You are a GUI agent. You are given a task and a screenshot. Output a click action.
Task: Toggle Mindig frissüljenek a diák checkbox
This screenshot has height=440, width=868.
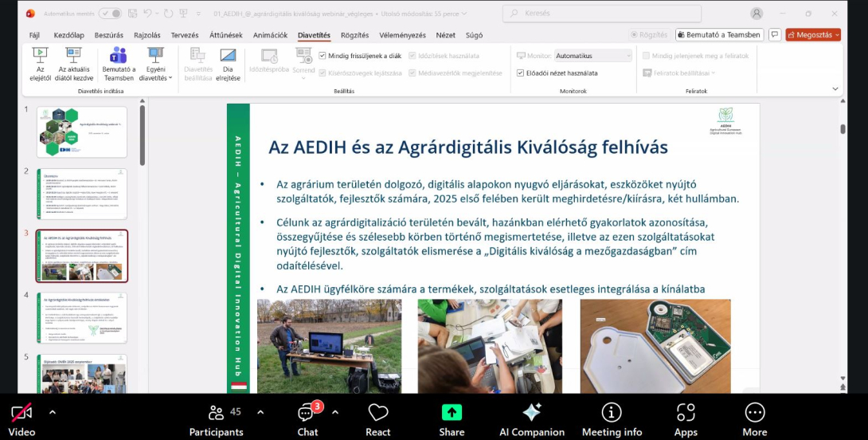323,56
